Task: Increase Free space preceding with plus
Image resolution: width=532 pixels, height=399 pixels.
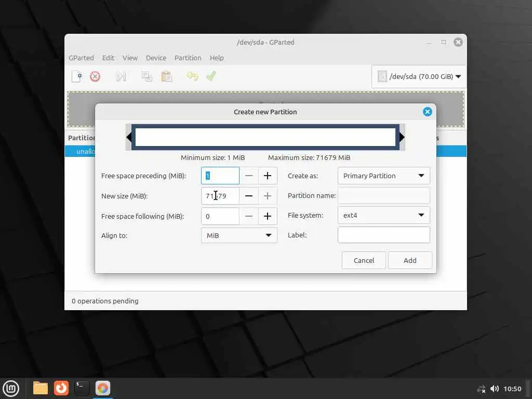Action: coord(268,176)
